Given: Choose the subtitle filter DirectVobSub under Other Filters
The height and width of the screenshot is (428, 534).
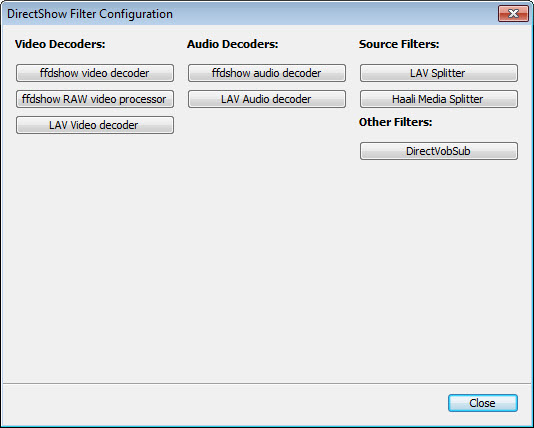Looking at the screenshot, I should click(x=439, y=151).
